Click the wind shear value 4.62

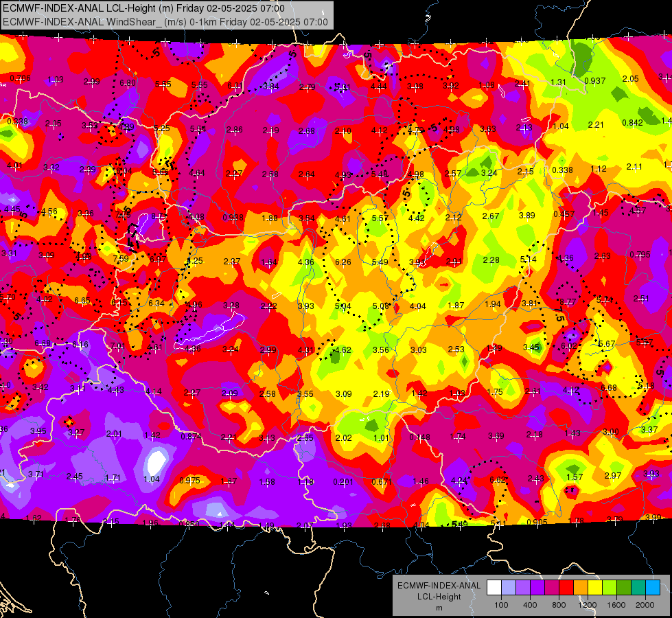(343, 350)
